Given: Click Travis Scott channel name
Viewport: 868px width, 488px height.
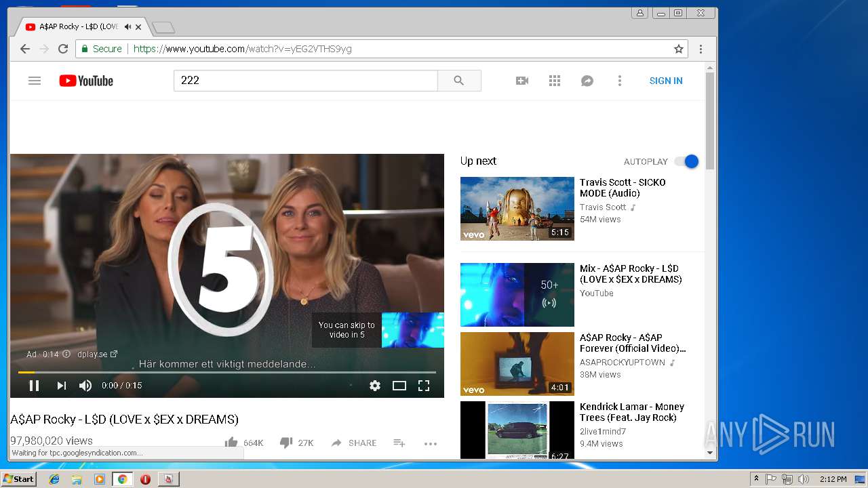Looking at the screenshot, I should (603, 207).
